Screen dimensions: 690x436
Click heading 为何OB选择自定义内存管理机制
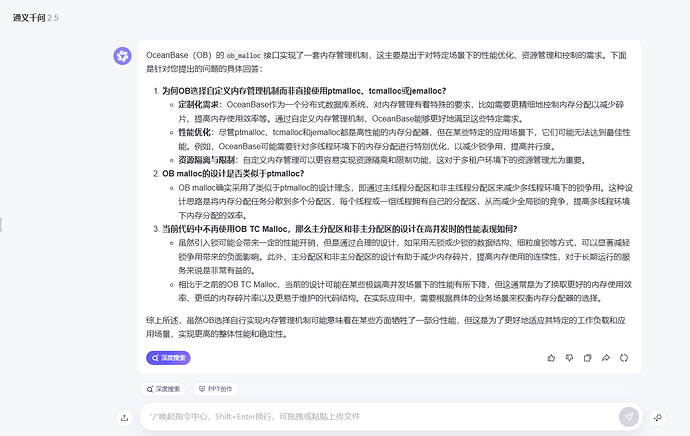tap(304, 91)
